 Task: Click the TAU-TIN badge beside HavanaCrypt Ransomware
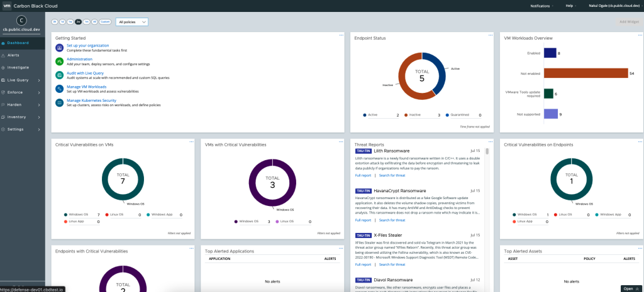click(x=364, y=191)
